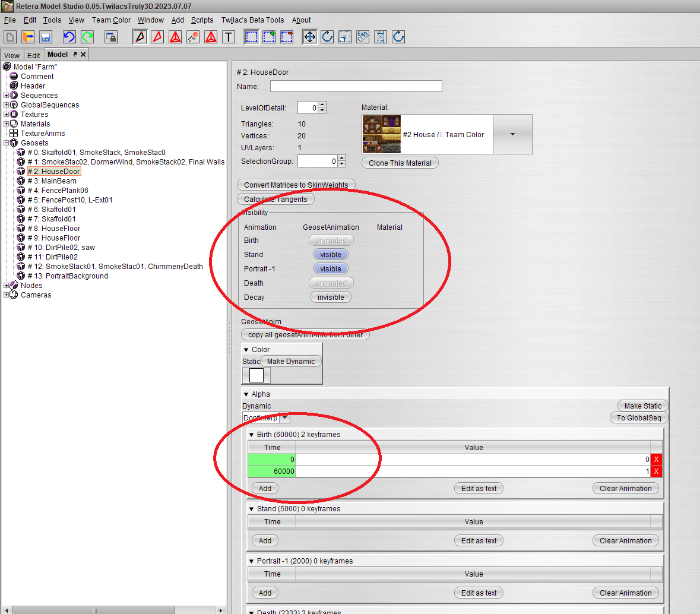This screenshot has width=700, height=614.
Task: Select the animation node sphere icon
Action: (193, 37)
